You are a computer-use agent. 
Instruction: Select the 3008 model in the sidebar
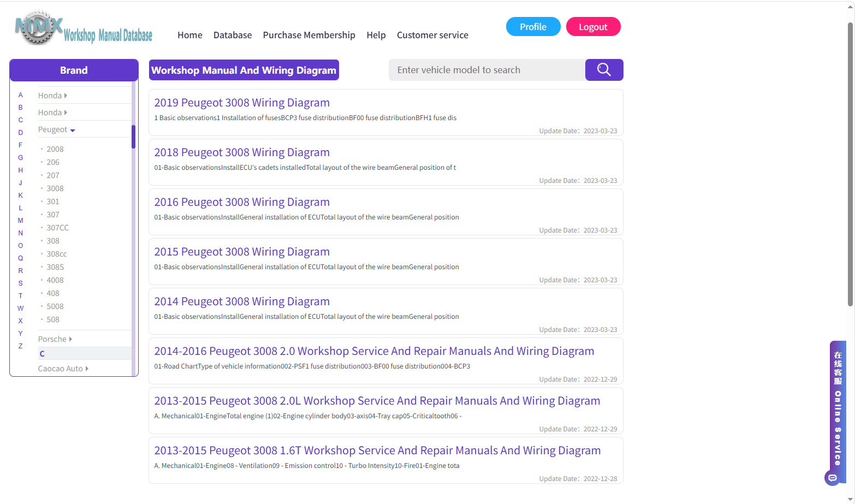coord(55,188)
